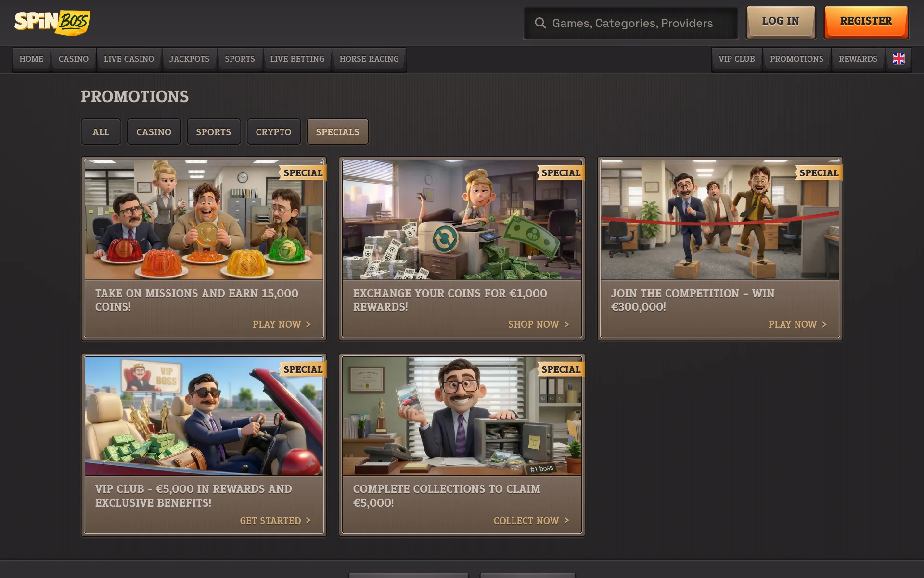This screenshot has width=924, height=578.
Task: Focus the Games, Categories, Providers search field
Action: (x=630, y=23)
